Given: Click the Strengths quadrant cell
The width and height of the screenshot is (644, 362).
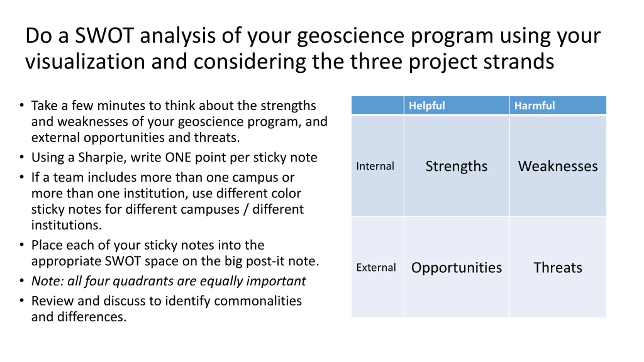Looking at the screenshot, I should pos(457,166).
